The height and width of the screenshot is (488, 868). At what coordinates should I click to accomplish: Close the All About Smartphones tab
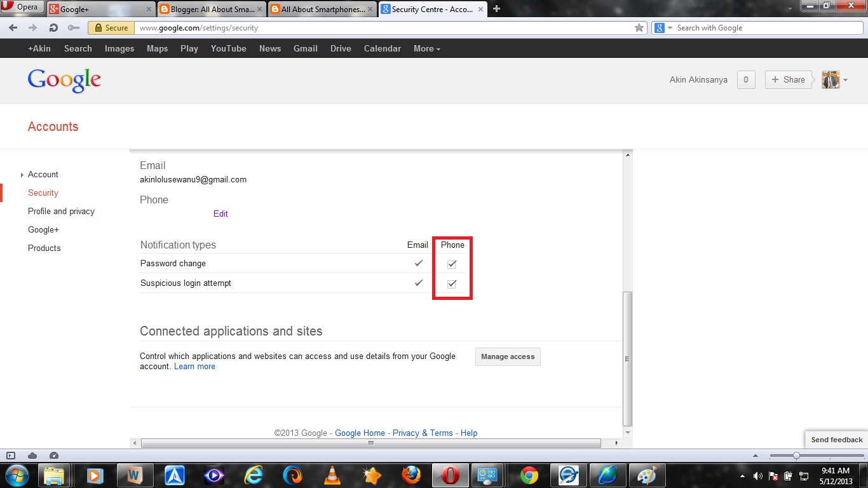click(371, 10)
